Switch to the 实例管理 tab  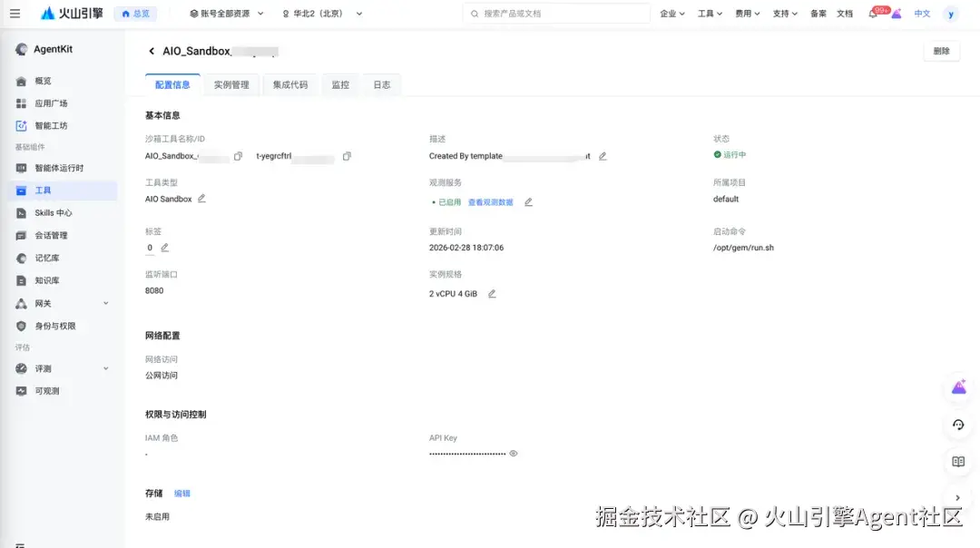point(231,85)
